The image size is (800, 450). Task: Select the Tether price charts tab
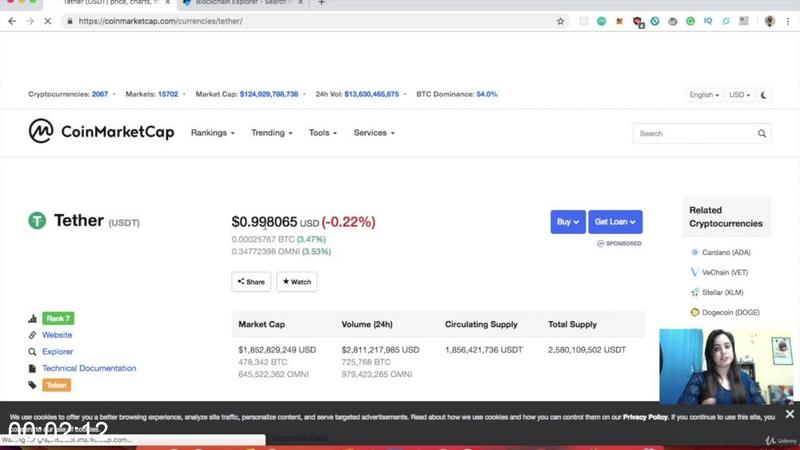tap(110, 3)
